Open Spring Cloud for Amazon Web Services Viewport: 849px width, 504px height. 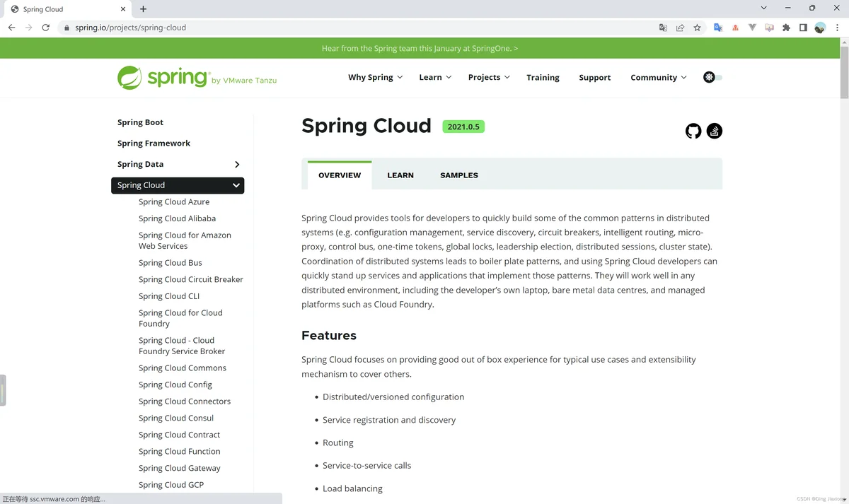pyautogui.click(x=185, y=240)
